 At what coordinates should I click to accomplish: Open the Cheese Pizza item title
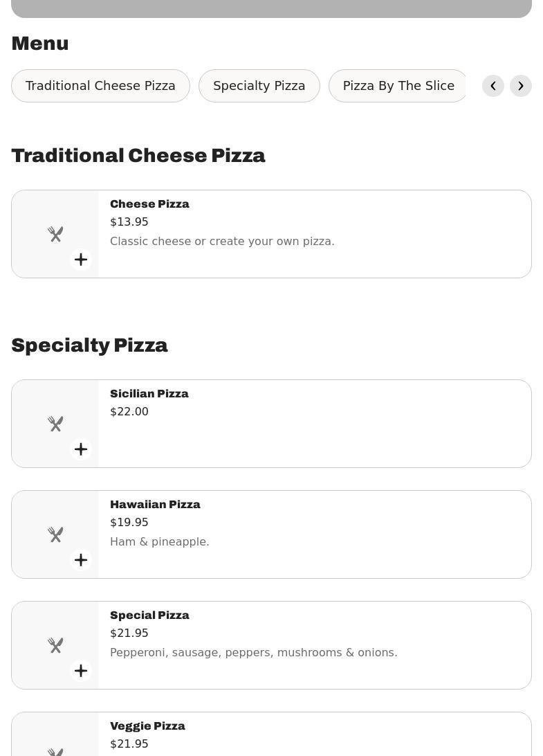pyautogui.click(x=149, y=204)
